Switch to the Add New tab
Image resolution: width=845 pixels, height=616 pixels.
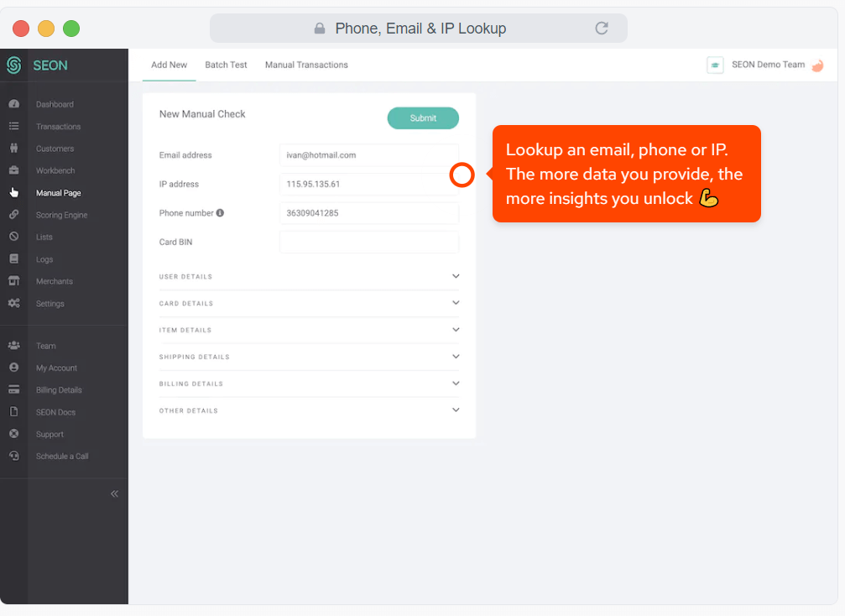click(x=170, y=65)
